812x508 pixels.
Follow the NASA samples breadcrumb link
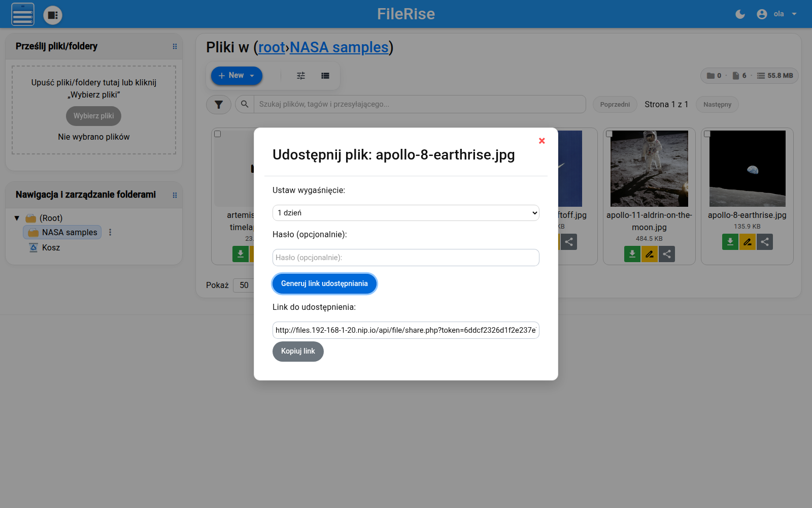(x=339, y=47)
